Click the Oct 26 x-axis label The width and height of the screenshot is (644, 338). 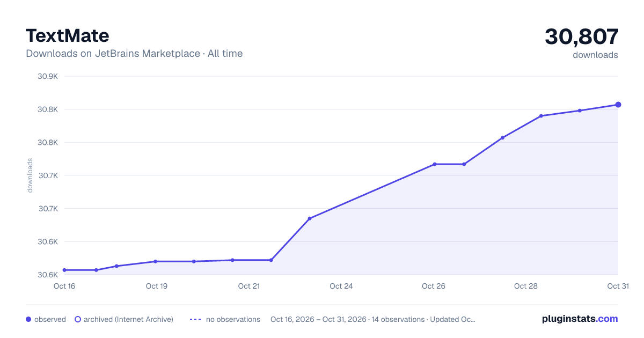coord(434,286)
